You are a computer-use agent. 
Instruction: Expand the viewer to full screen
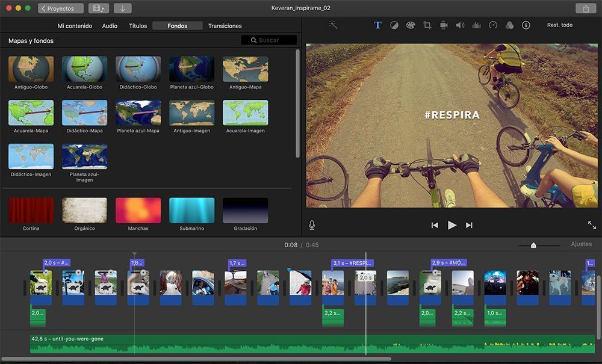tap(592, 225)
